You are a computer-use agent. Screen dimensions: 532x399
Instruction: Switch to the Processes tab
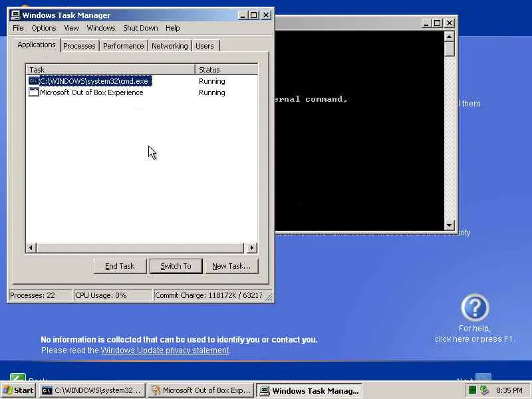[x=79, y=46]
